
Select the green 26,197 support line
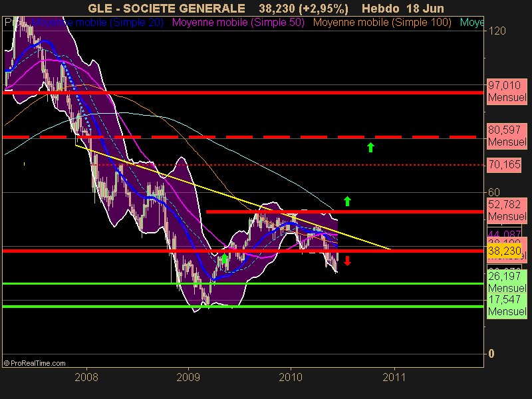(x=243, y=284)
